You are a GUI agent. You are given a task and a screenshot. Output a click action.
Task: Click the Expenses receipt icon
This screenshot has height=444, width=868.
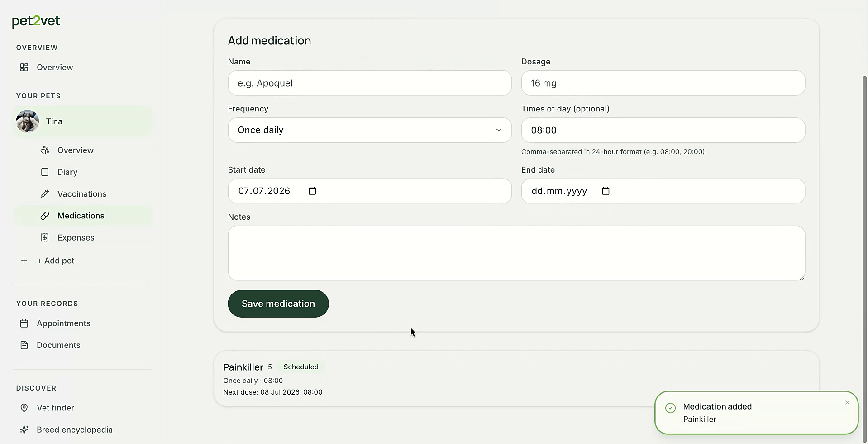click(45, 237)
